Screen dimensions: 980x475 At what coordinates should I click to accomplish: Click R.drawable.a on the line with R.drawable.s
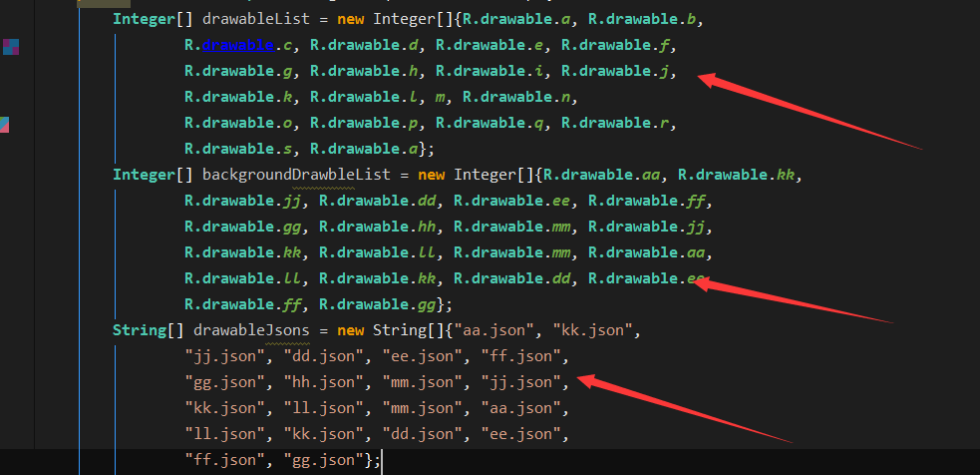pyautogui.click(x=364, y=150)
